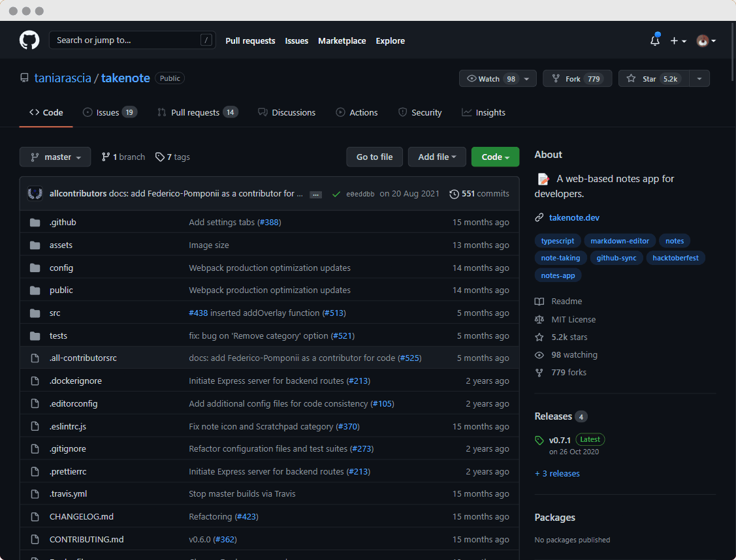Viewport: 736px width, 560px height.
Task: Open the user avatar menu
Action: (x=705, y=41)
